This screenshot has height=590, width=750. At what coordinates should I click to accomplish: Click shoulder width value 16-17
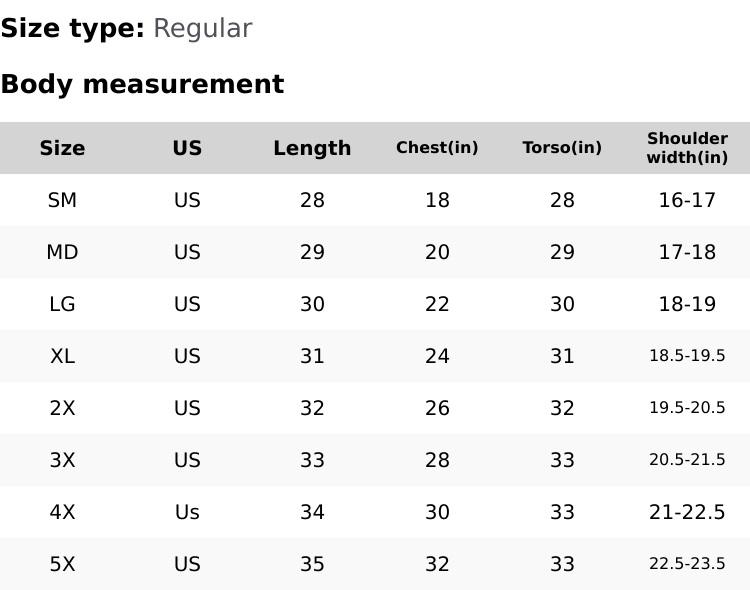coord(687,200)
